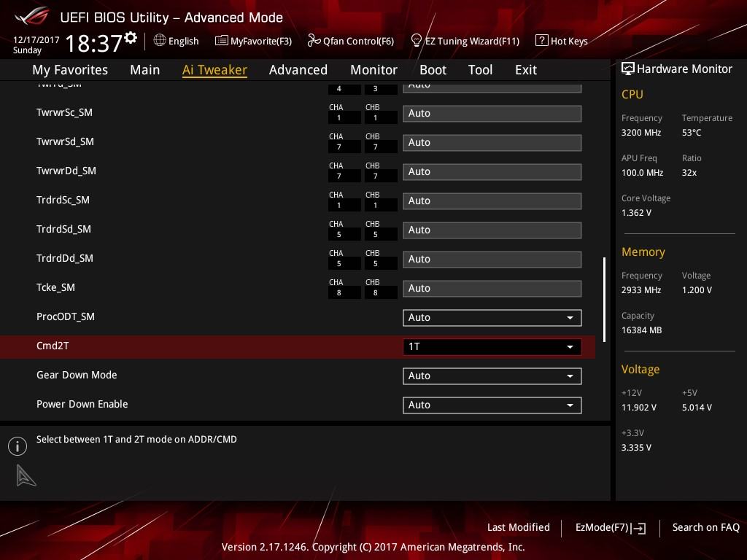The width and height of the screenshot is (747, 560).
Task: Click the TwrwrSc_SM Auto field
Action: [492, 113]
